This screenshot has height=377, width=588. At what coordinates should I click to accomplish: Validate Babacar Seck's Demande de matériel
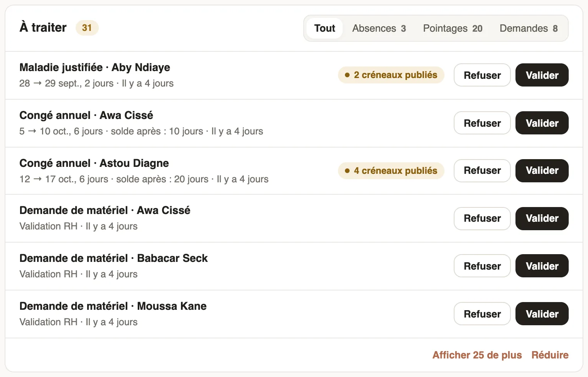point(542,266)
